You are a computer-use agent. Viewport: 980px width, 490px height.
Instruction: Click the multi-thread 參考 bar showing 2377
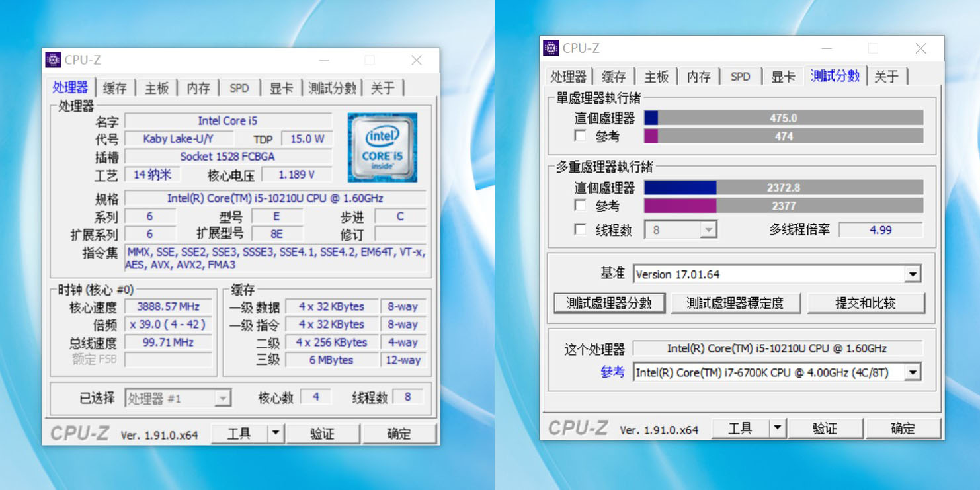tap(784, 206)
